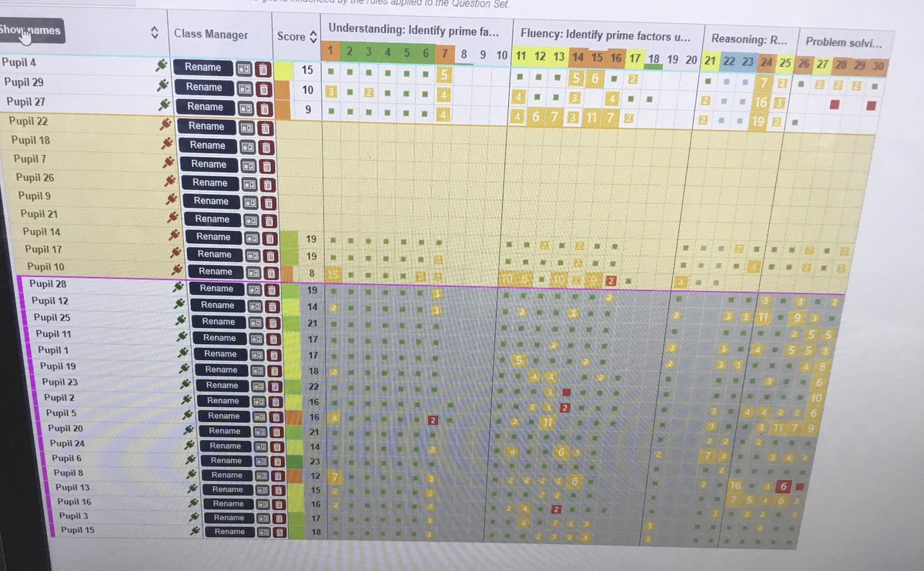The width and height of the screenshot is (924, 571).
Task: Click question 7 column header
Action: (x=445, y=54)
